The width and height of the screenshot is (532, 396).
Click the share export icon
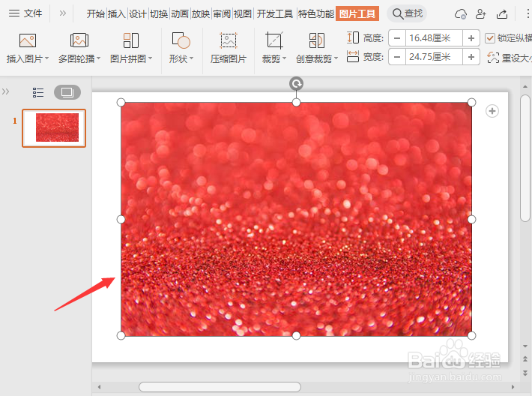pos(502,14)
